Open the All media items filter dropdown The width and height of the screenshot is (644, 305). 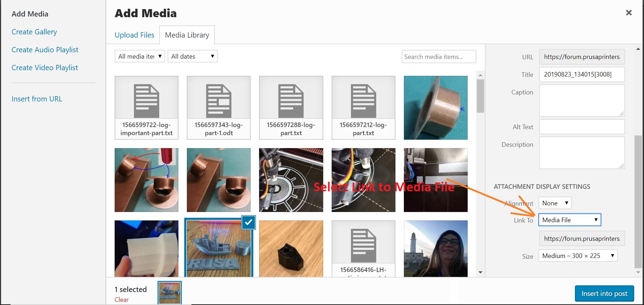coord(140,57)
